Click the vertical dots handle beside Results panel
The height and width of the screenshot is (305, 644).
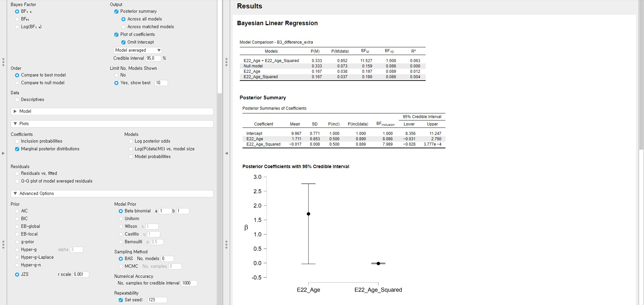point(226,62)
